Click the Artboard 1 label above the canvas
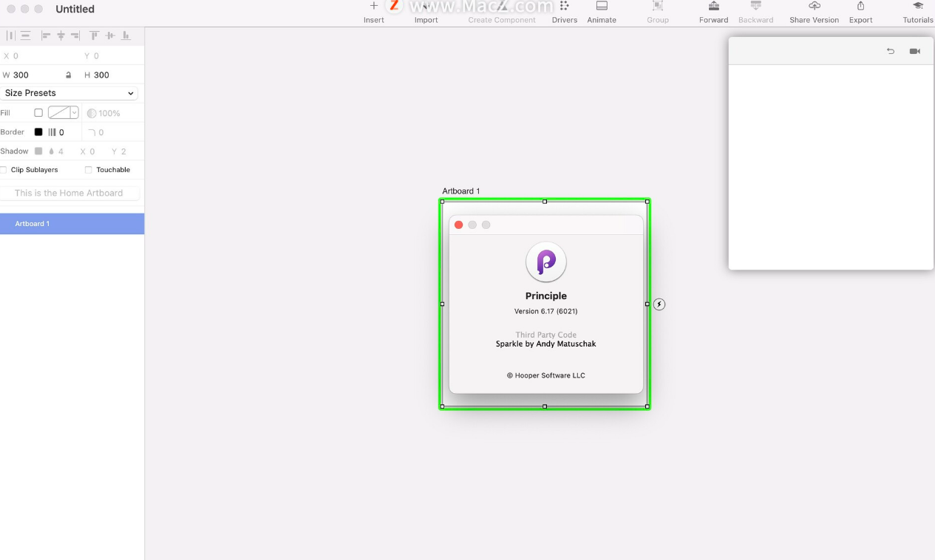 click(461, 191)
